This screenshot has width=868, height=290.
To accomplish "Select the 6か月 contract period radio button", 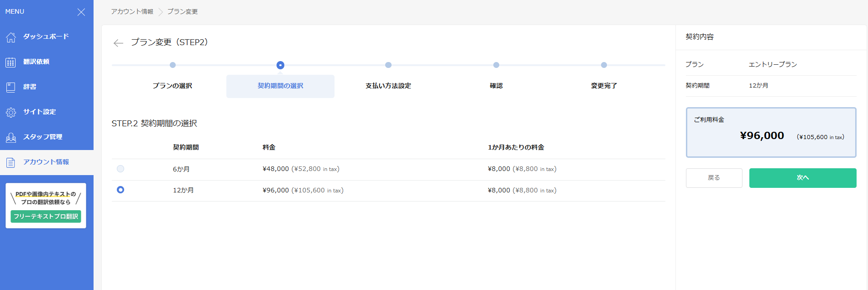I will [x=120, y=169].
